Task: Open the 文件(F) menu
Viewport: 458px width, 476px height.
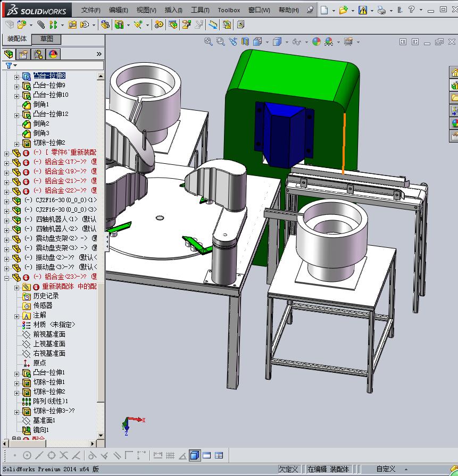Action: click(x=91, y=10)
